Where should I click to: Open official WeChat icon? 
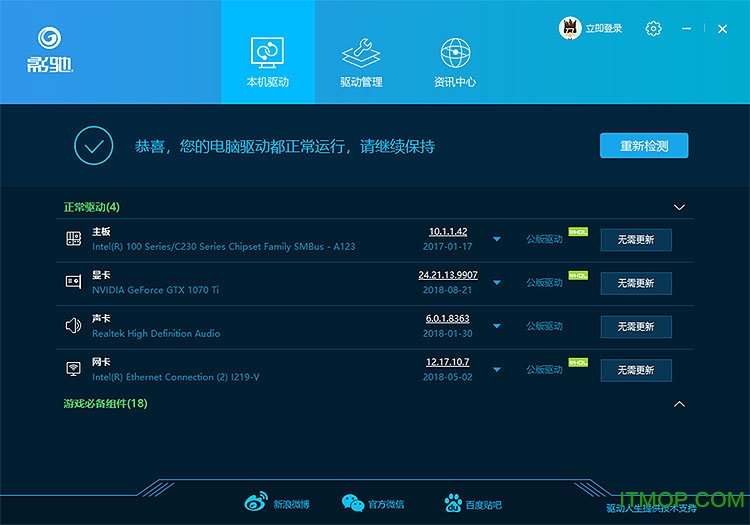click(353, 502)
